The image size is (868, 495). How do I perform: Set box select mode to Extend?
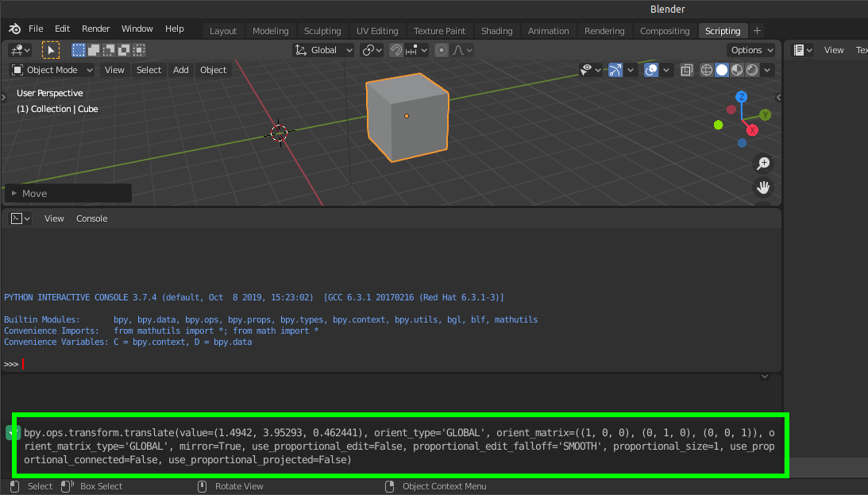[x=93, y=49]
